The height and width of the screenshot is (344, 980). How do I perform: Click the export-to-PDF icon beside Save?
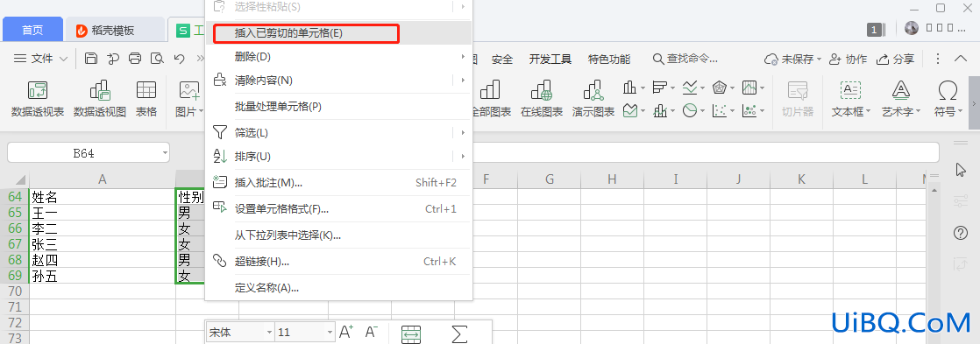113,59
